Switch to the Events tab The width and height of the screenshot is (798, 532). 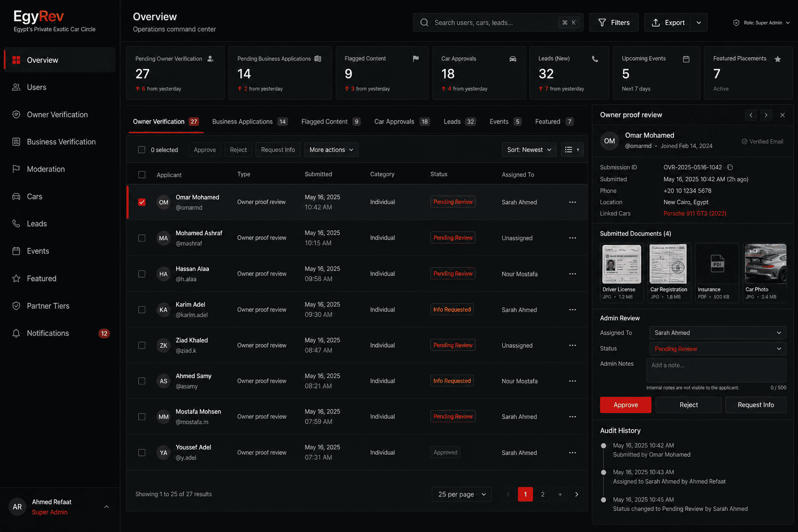pos(505,122)
